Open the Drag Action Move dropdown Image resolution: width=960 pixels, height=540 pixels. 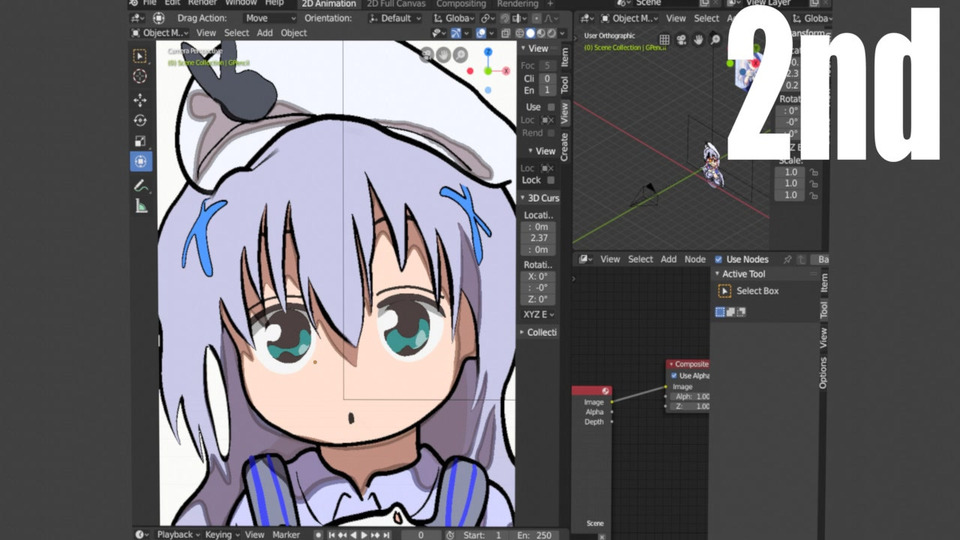point(269,18)
